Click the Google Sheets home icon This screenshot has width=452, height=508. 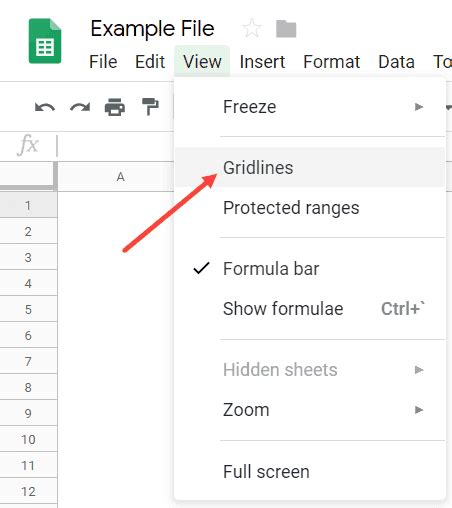coord(45,41)
